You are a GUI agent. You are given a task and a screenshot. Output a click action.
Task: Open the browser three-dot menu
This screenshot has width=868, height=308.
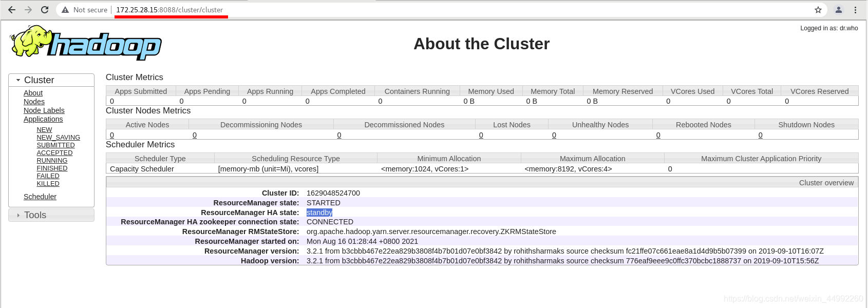coord(855,10)
